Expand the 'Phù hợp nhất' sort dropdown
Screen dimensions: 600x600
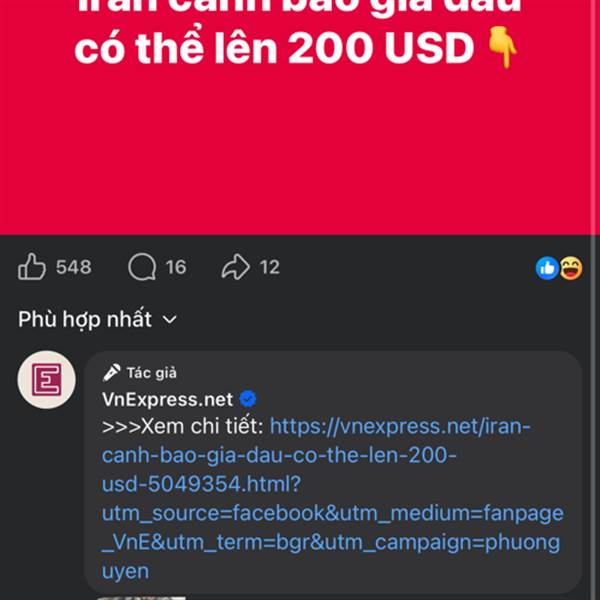pos(97,319)
